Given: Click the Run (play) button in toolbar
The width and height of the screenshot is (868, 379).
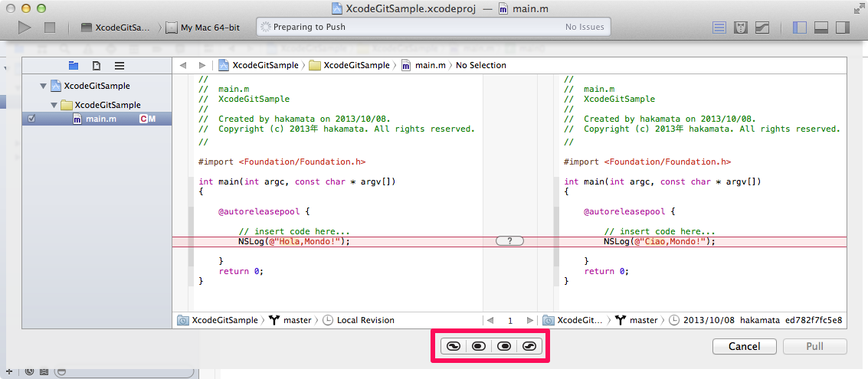Looking at the screenshot, I should tap(25, 28).
